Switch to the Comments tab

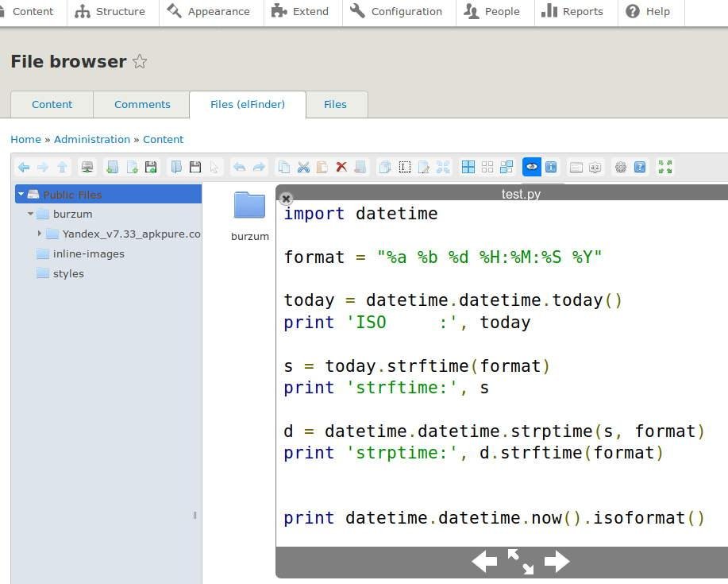142,104
